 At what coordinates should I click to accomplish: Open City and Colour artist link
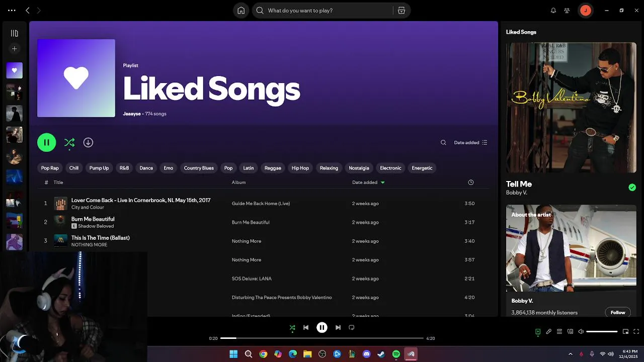(x=88, y=207)
